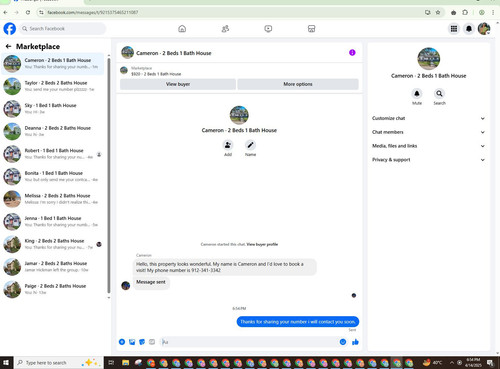The width and height of the screenshot is (500, 369).
Task: Open the Facebook logo home link
Action: (10, 29)
